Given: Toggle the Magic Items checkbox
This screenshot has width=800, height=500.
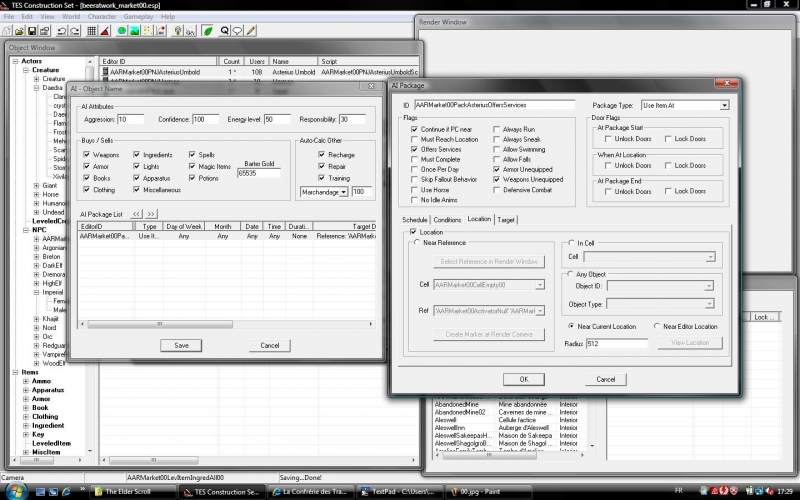Looking at the screenshot, I should [192, 166].
